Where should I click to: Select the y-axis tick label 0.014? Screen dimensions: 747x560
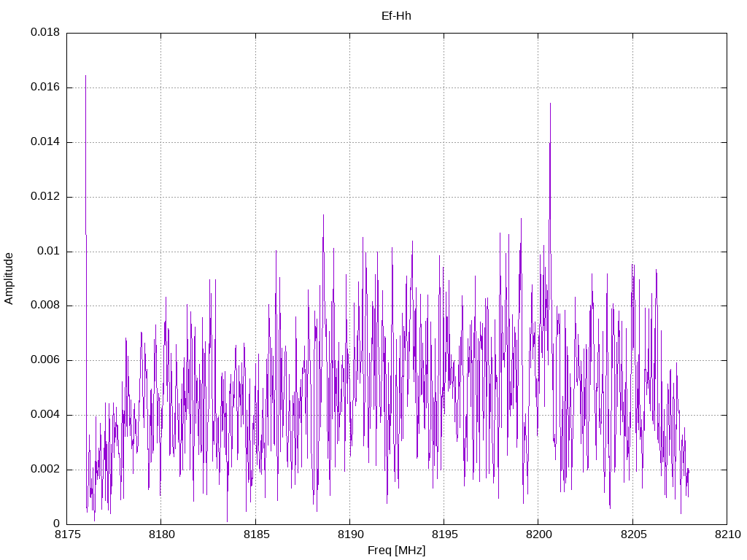pos(45,142)
